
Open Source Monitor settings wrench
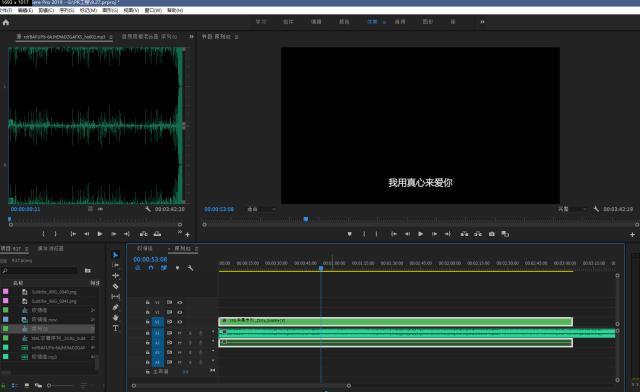coord(148,209)
